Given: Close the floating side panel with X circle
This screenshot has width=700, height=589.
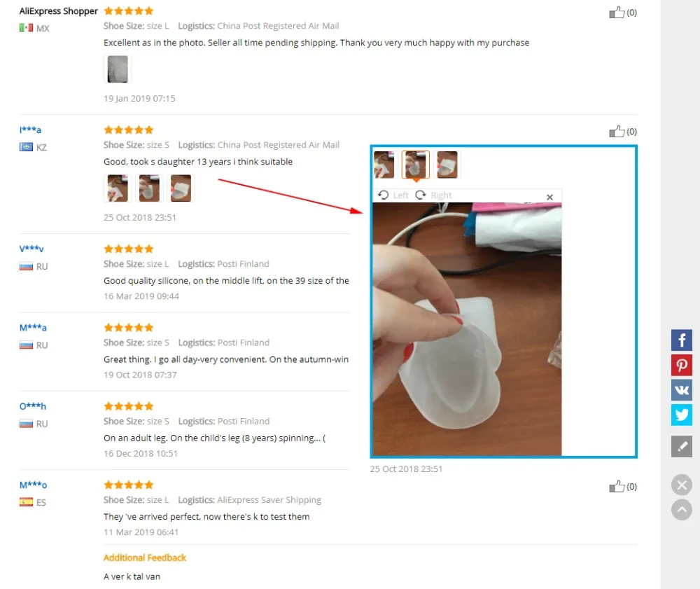Looking at the screenshot, I should [x=681, y=485].
